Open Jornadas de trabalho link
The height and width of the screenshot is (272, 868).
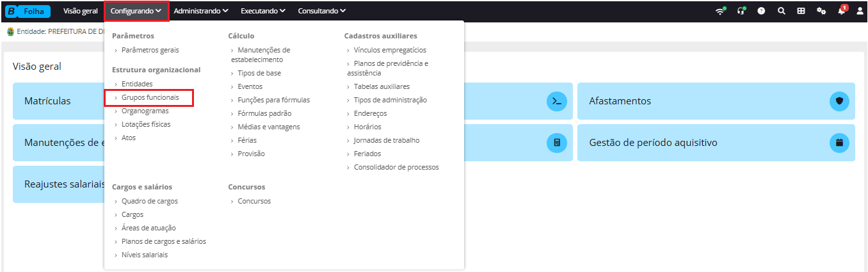(387, 140)
